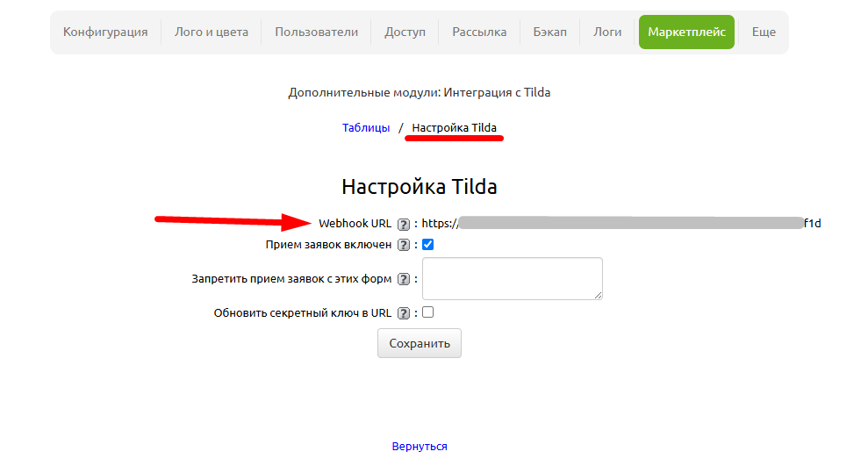Switch to the Бэкап tab
This screenshot has width=868, height=473.
click(x=549, y=32)
